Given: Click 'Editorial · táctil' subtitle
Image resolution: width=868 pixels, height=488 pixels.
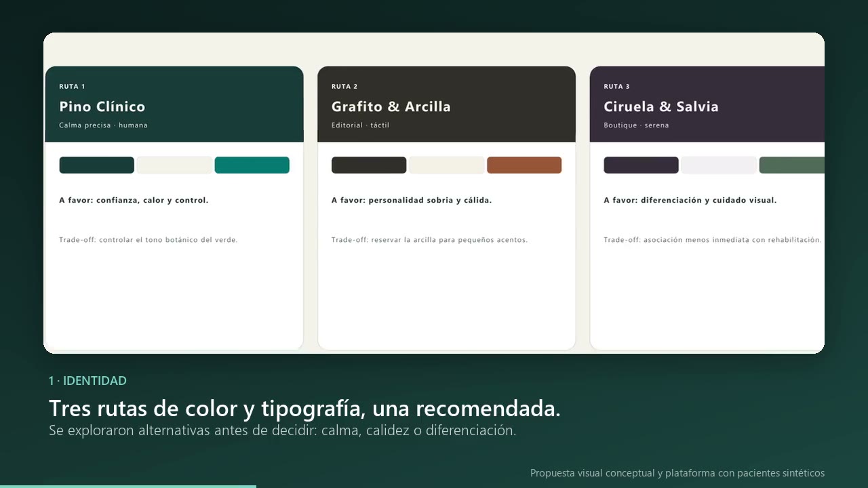Looking at the screenshot, I should tap(361, 125).
